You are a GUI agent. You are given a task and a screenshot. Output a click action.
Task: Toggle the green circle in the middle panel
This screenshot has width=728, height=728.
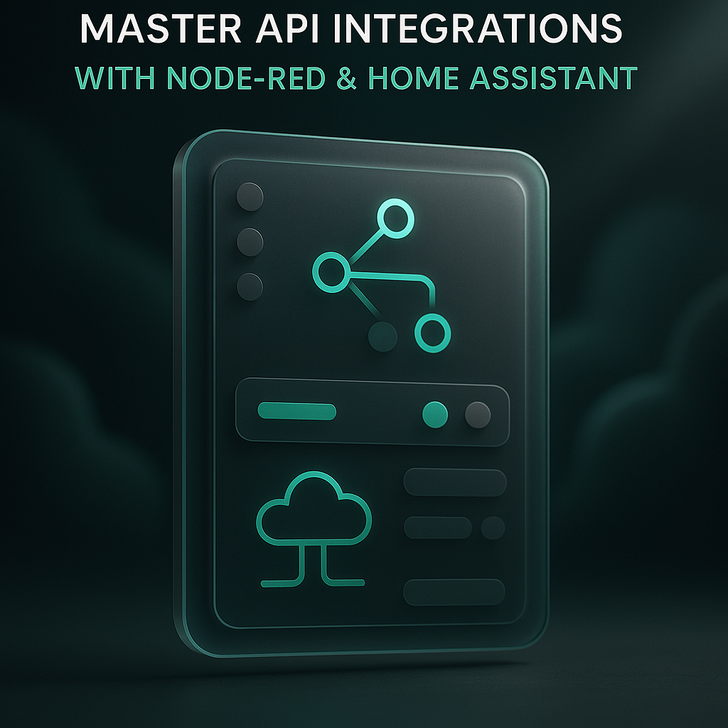(x=435, y=414)
